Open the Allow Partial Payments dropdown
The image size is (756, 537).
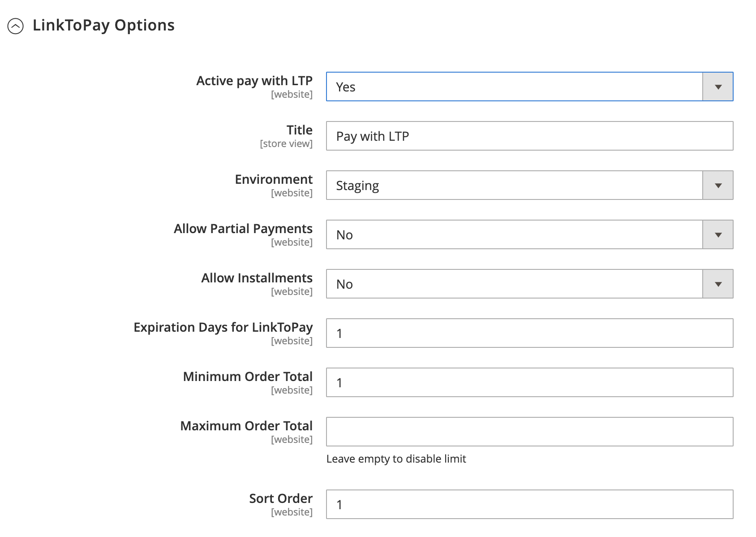point(529,234)
